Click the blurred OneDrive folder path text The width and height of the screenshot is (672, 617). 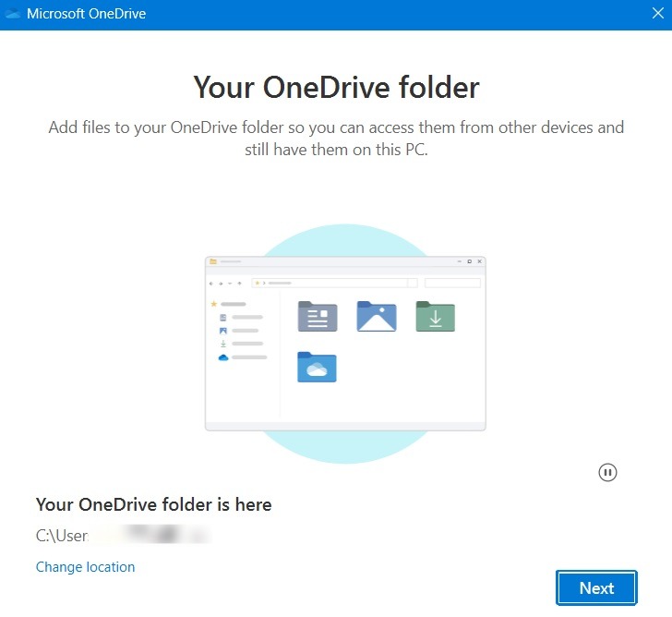click(x=124, y=535)
